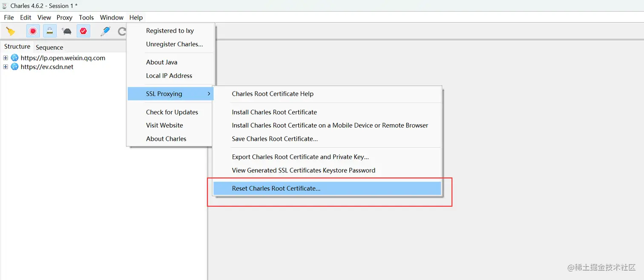Screen dimensions: 644x280
Task: Choose Check for Updates
Action: pos(170,112)
